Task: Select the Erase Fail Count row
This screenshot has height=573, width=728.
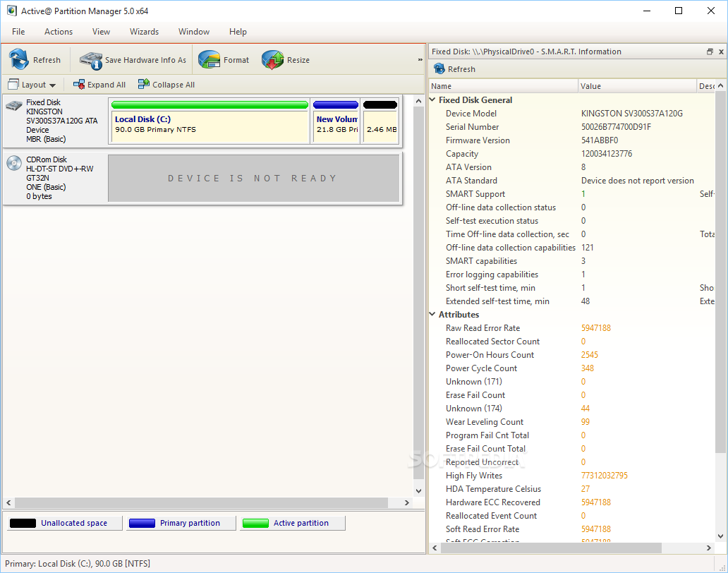Action: [x=572, y=395]
